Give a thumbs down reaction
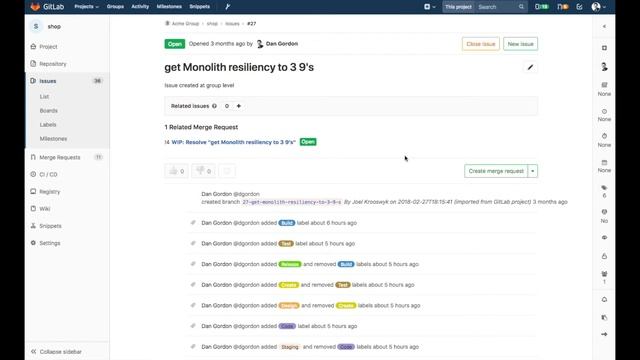Screen dimensions: 640x360 click(x=203, y=171)
